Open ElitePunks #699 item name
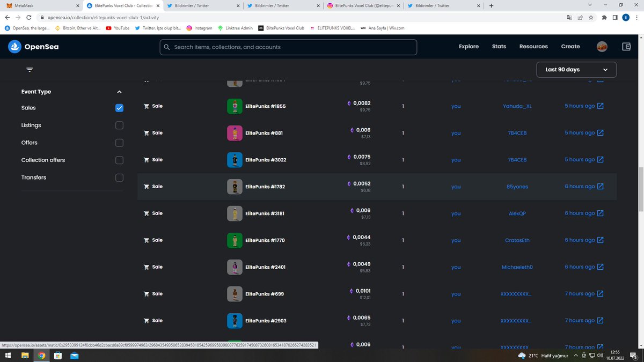 tap(265, 294)
